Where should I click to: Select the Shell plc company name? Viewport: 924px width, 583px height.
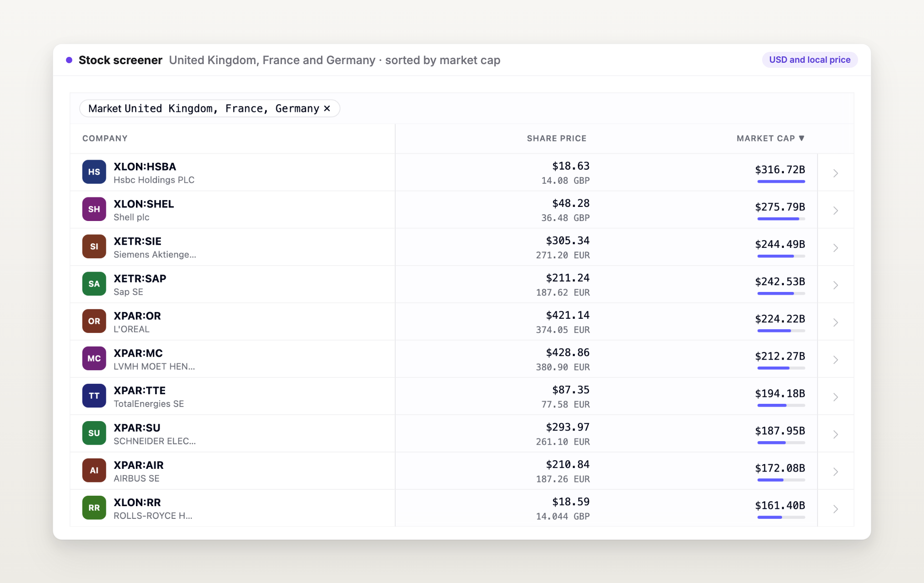click(131, 217)
